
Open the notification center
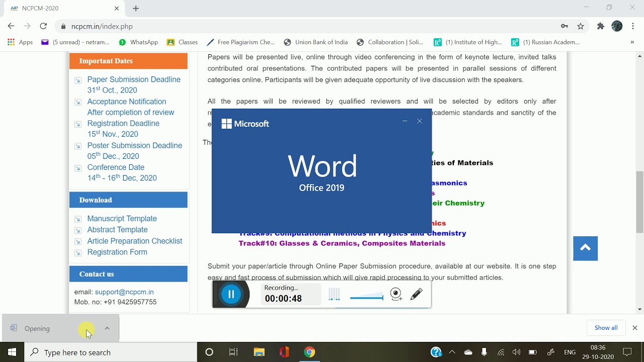coord(627,352)
